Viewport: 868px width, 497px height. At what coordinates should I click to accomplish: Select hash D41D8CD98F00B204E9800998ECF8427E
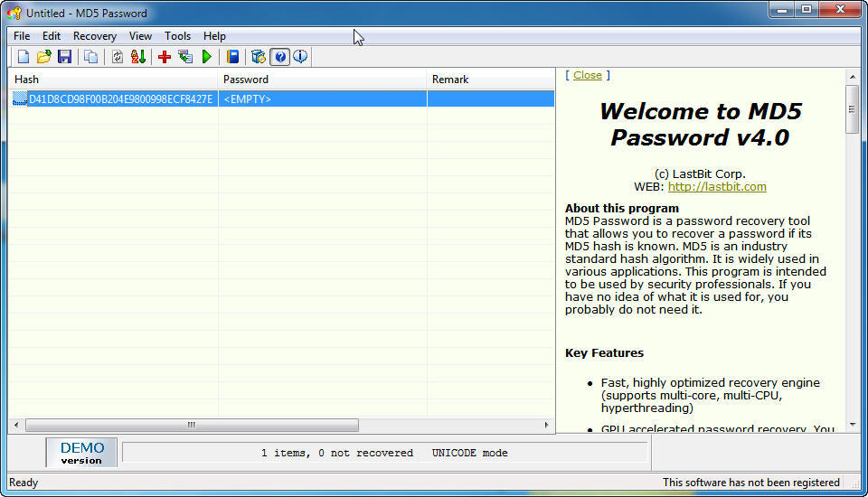click(x=120, y=99)
